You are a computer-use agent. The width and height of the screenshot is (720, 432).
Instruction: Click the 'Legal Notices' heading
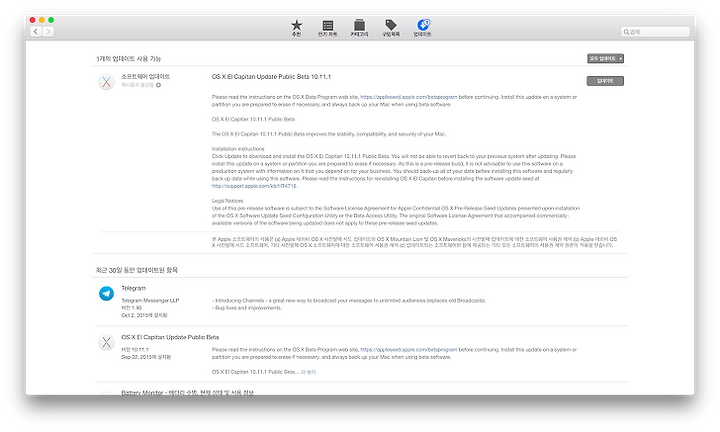click(x=227, y=201)
